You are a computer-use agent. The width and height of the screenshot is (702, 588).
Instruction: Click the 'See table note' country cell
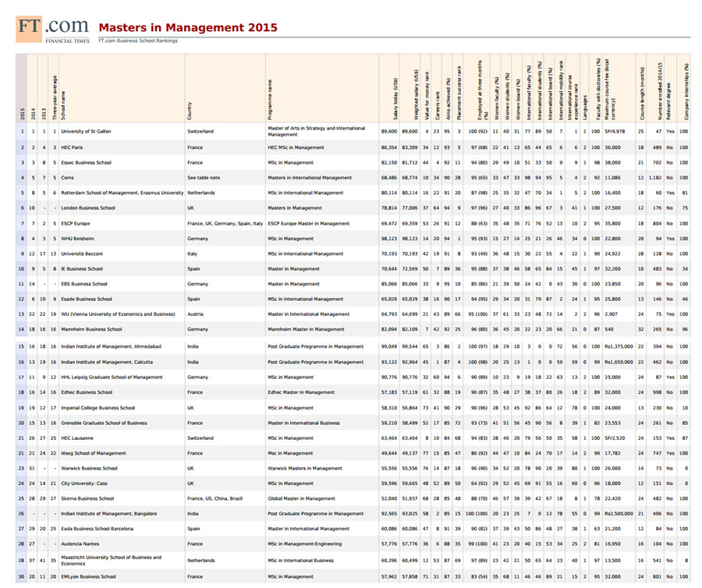coord(204,178)
